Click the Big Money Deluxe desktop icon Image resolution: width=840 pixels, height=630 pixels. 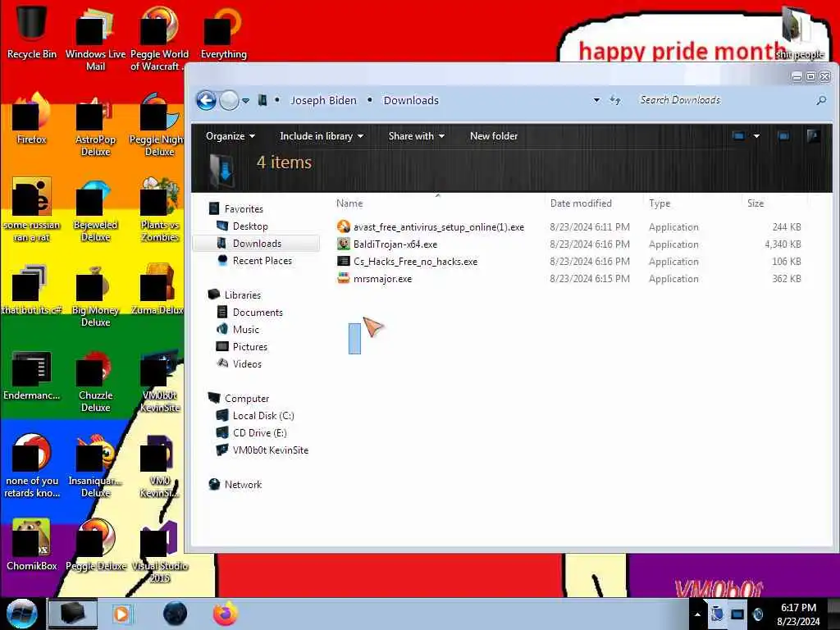(x=95, y=295)
